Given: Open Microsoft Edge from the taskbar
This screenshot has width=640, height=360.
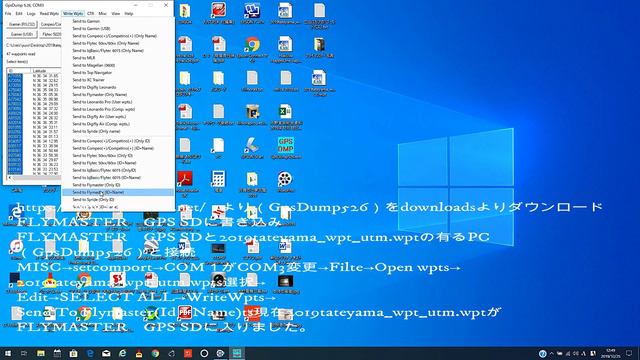Looking at the screenshot, I should tap(90, 353).
